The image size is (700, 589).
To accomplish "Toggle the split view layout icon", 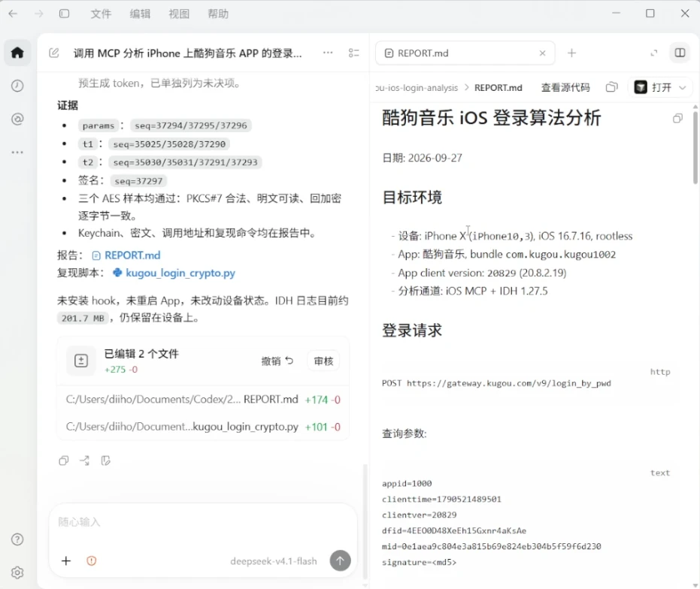I will click(x=680, y=53).
